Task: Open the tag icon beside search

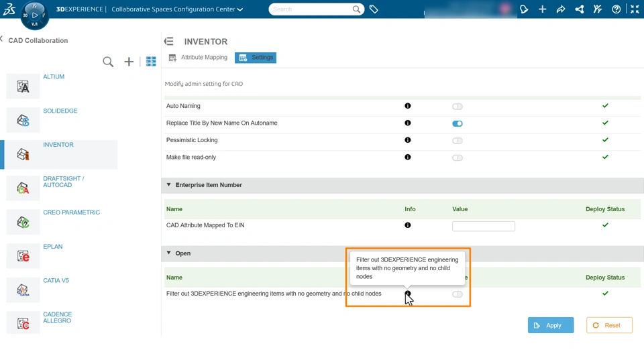Action: 374,9
